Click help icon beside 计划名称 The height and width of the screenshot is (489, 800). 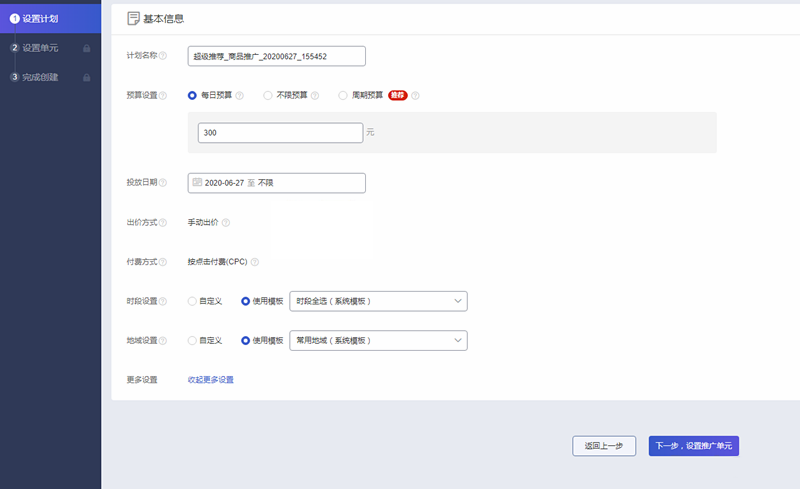pyautogui.click(x=163, y=56)
